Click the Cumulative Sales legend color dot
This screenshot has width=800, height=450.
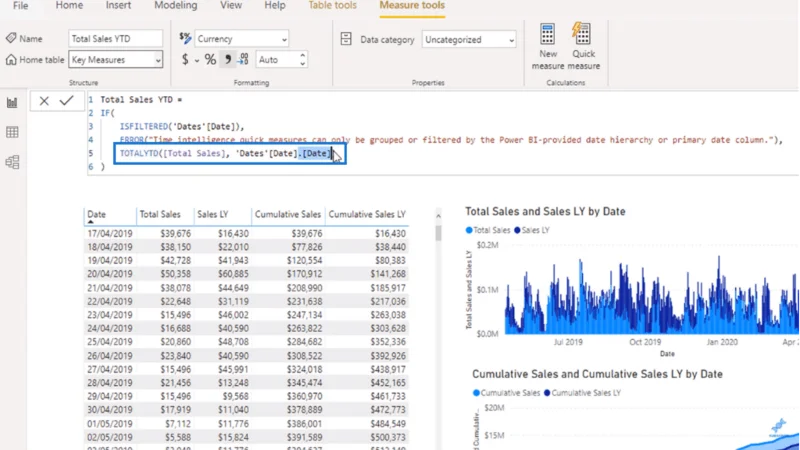477,393
